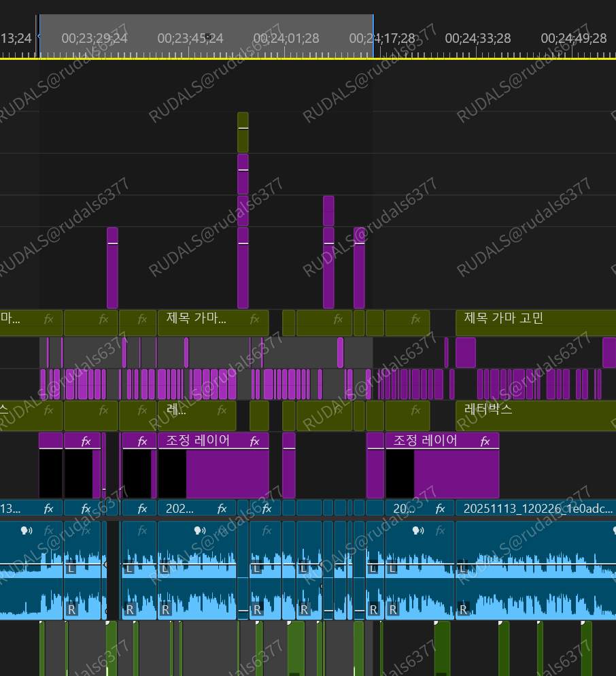Select the olive clip on the topmost track
Screen dimensions: 616x676
[x=243, y=132]
